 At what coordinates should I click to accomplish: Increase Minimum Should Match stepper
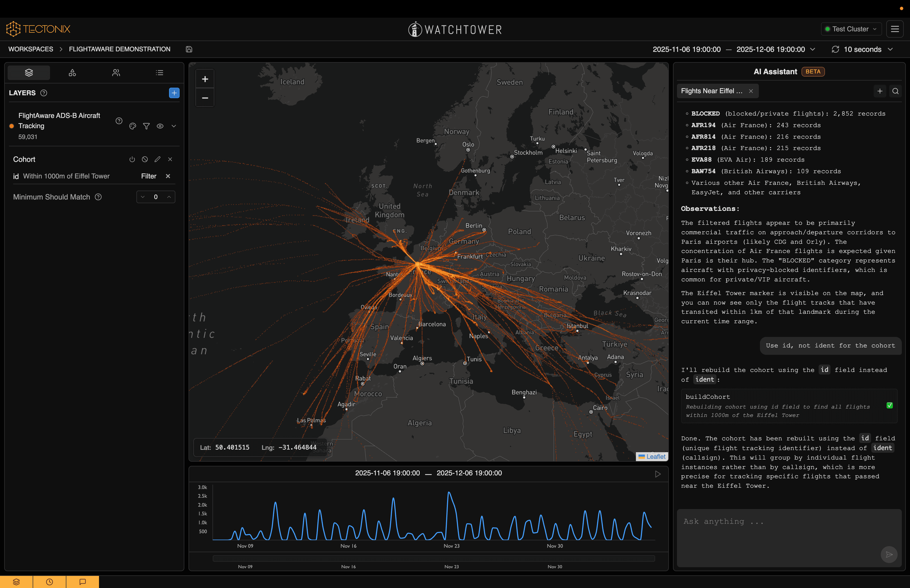click(169, 197)
